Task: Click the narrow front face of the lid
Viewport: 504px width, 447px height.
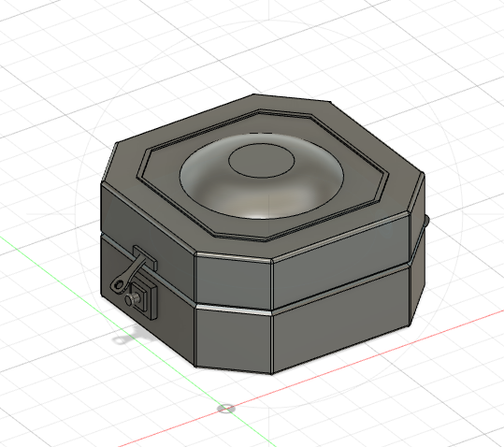Action: [x=234, y=281]
